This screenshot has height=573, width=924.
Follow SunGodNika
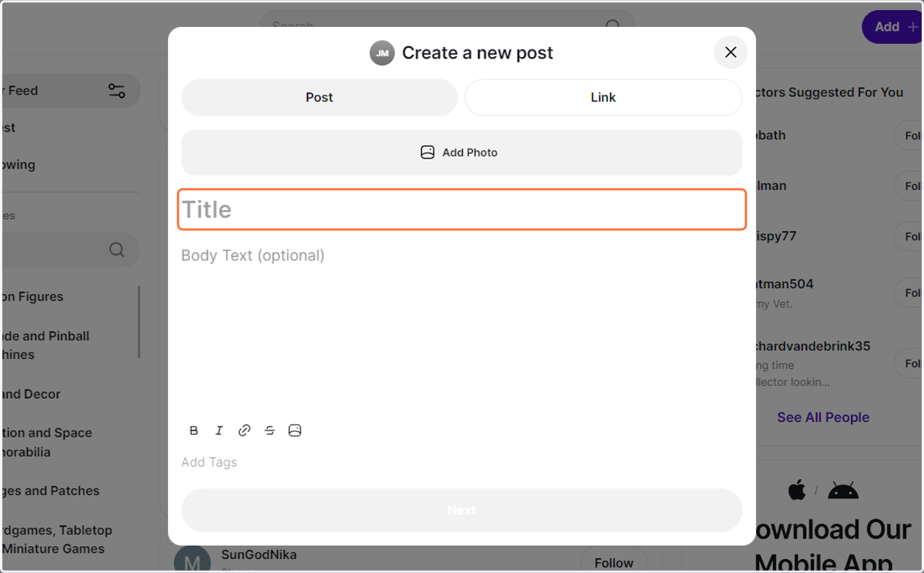(x=614, y=563)
